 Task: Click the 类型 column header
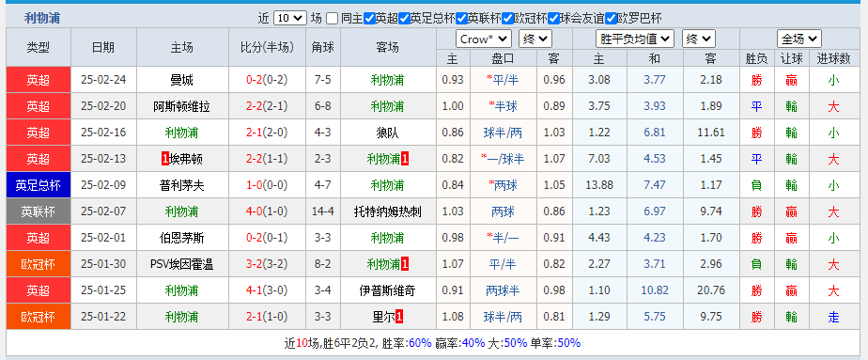(x=39, y=48)
